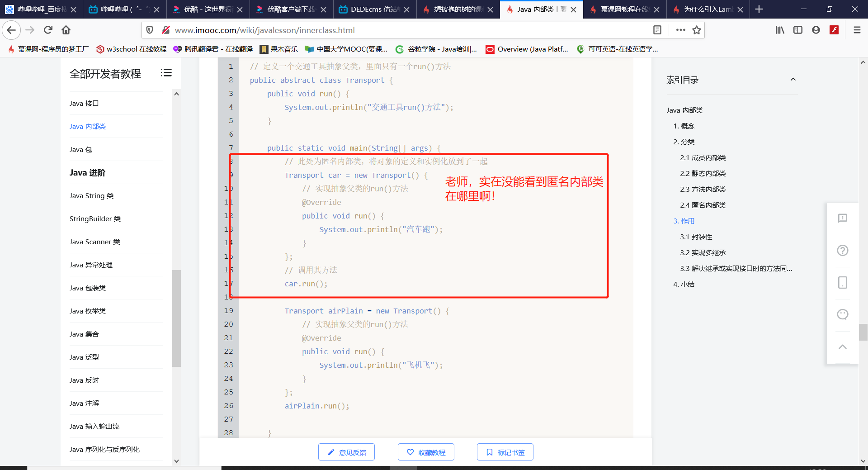
Task: Jump to page top with the up arrow
Action: [843, 347]
